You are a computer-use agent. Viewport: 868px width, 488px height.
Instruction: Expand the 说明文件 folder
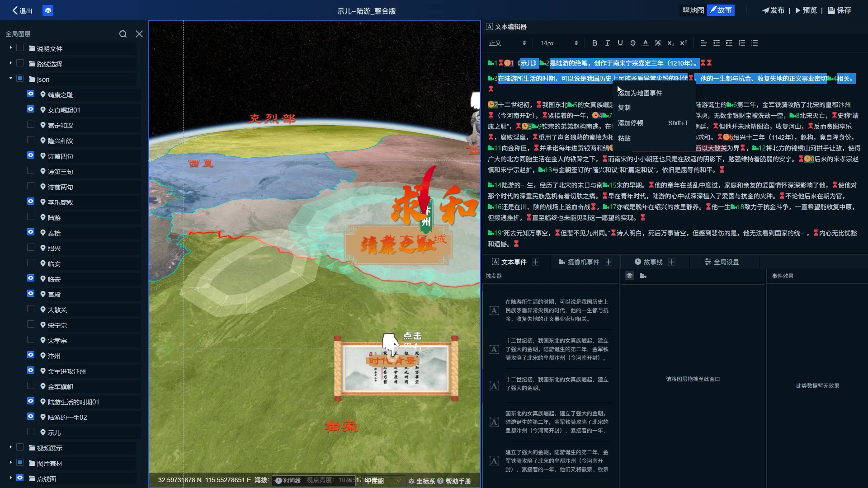click(10, 47)
